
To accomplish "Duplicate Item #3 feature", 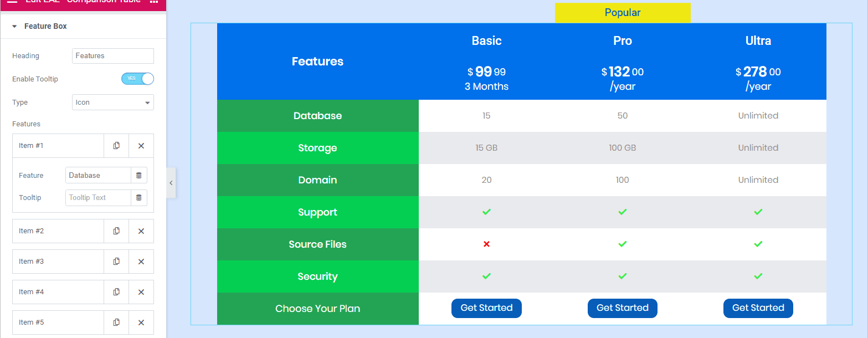I will 116,262.
